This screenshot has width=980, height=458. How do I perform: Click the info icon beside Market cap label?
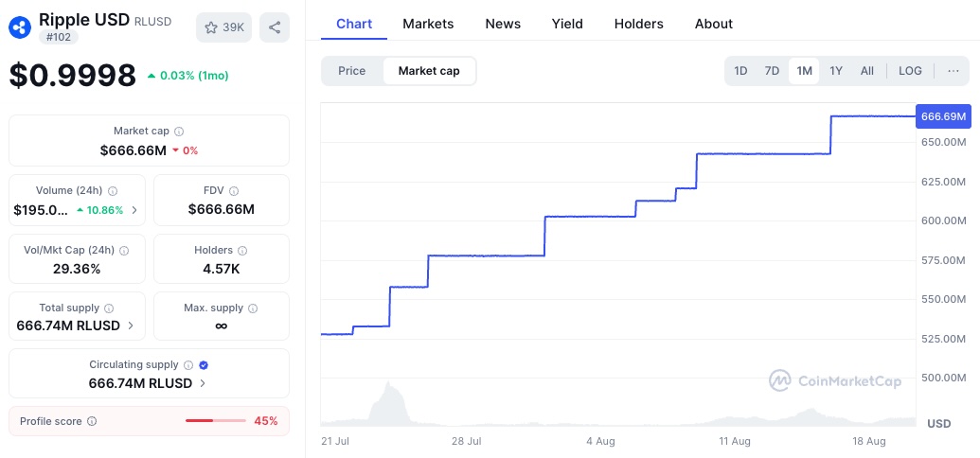[179, 132]
